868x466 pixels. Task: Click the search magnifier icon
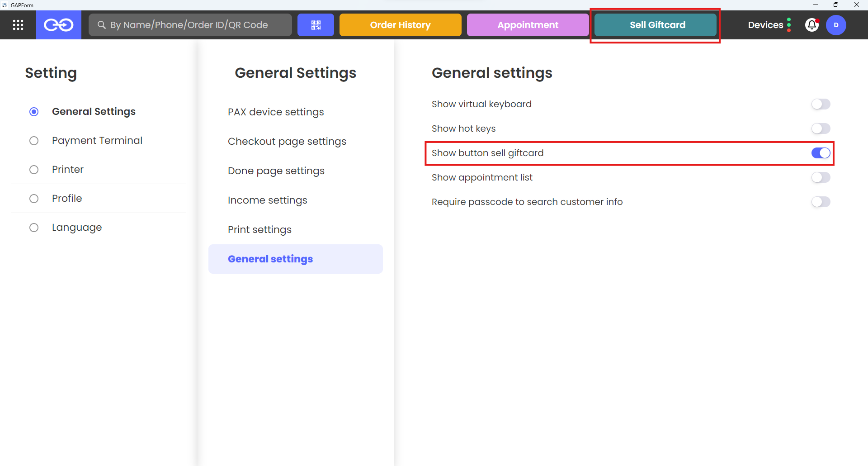102,25
